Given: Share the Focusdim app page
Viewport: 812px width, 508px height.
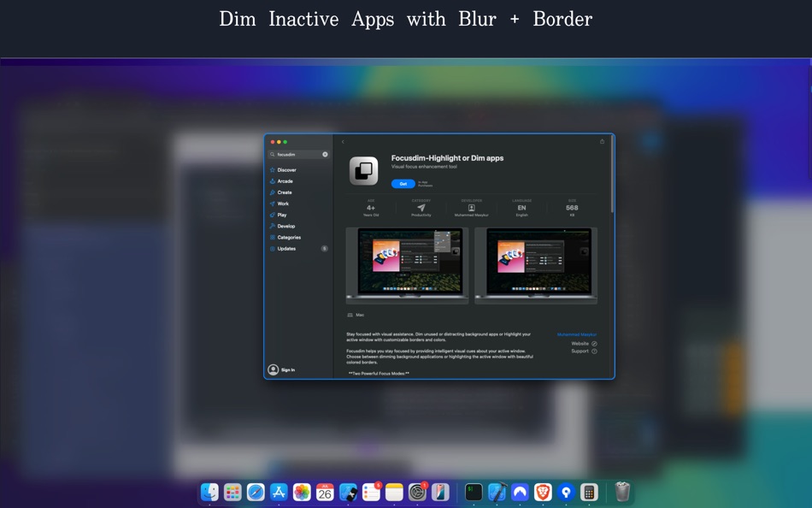Looking at the screenshot, I should point(603,141).
